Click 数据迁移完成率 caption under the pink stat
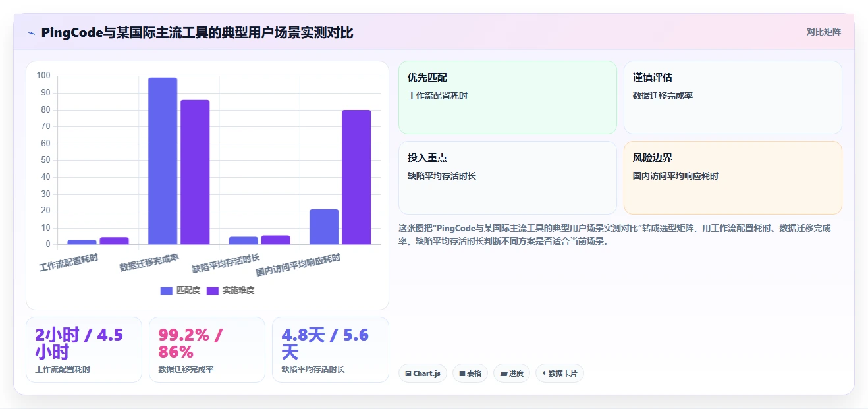868x409 pixels. (x=186, y=369)
